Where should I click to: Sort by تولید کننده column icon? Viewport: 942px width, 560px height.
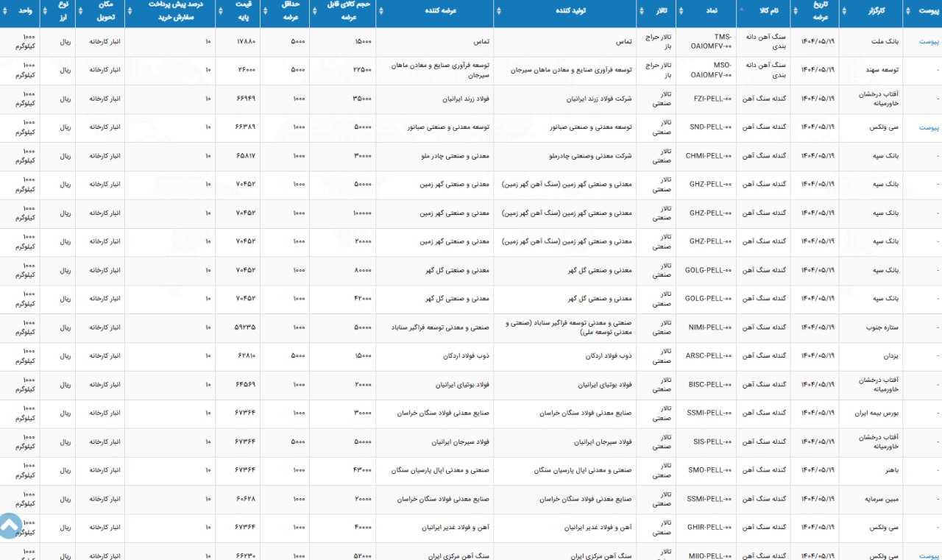point(500,12)
